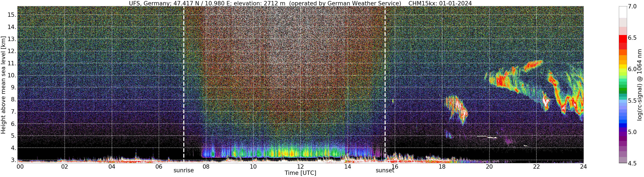
Task: Click the "20" time tick label
Action: [489, 166]
